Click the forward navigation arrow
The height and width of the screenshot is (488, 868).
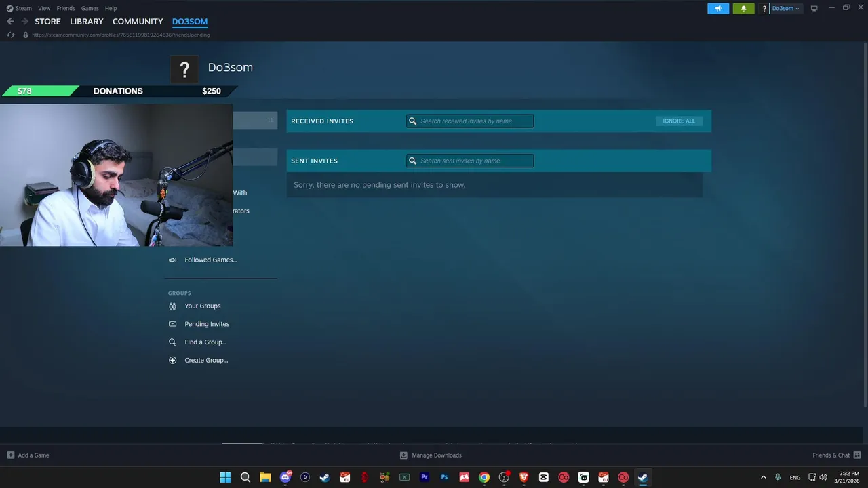click(24, 22)
